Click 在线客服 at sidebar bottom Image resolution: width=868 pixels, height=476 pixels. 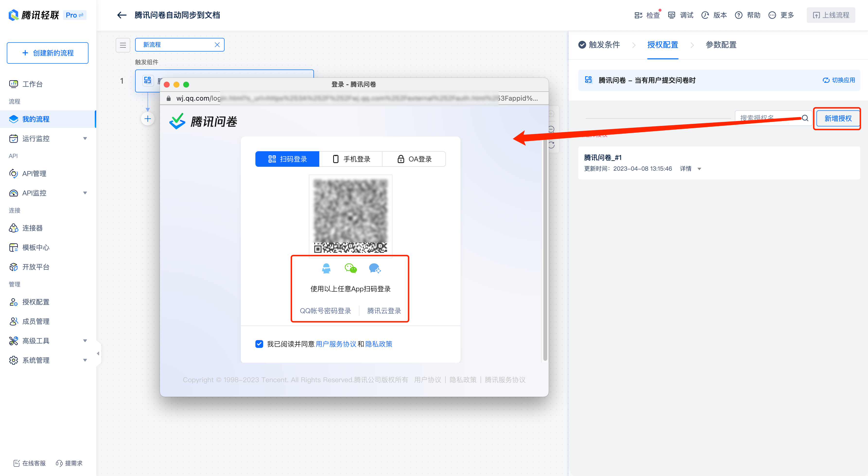tap(29, 463)
